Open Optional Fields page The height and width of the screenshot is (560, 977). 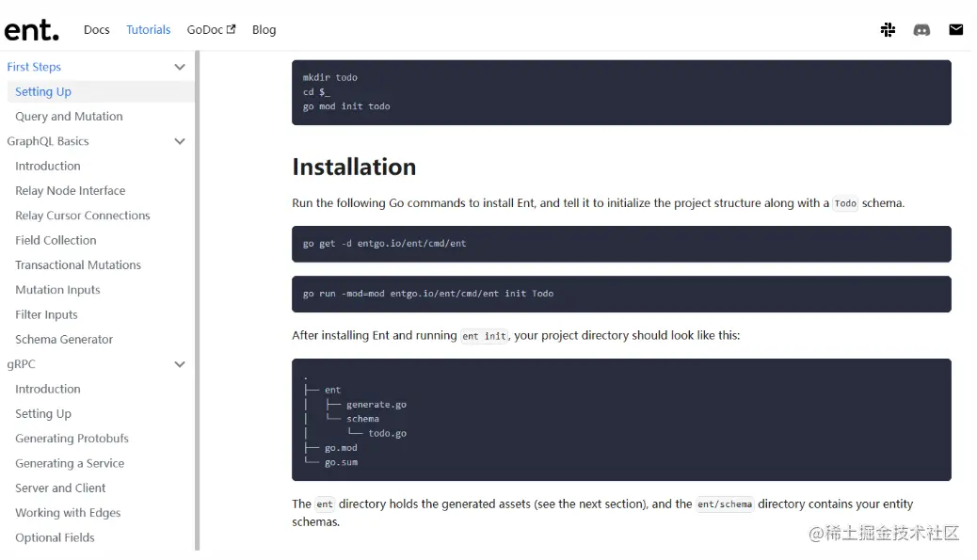(x=55, y=537)
